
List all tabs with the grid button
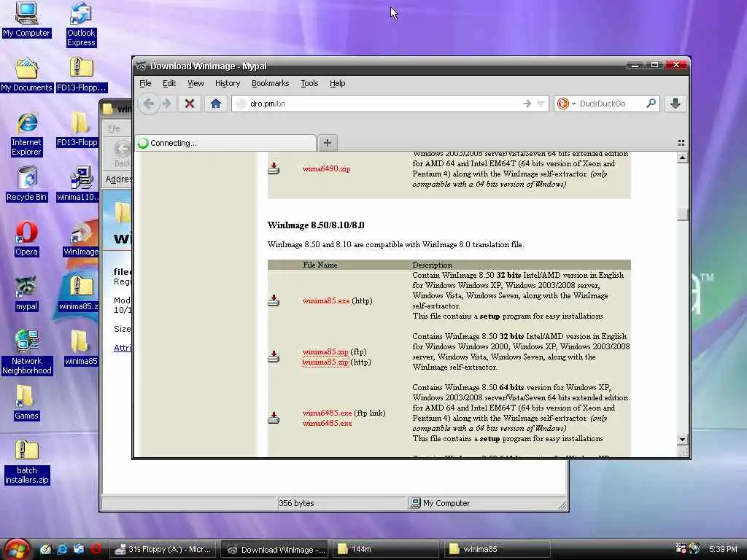point(681,142)
